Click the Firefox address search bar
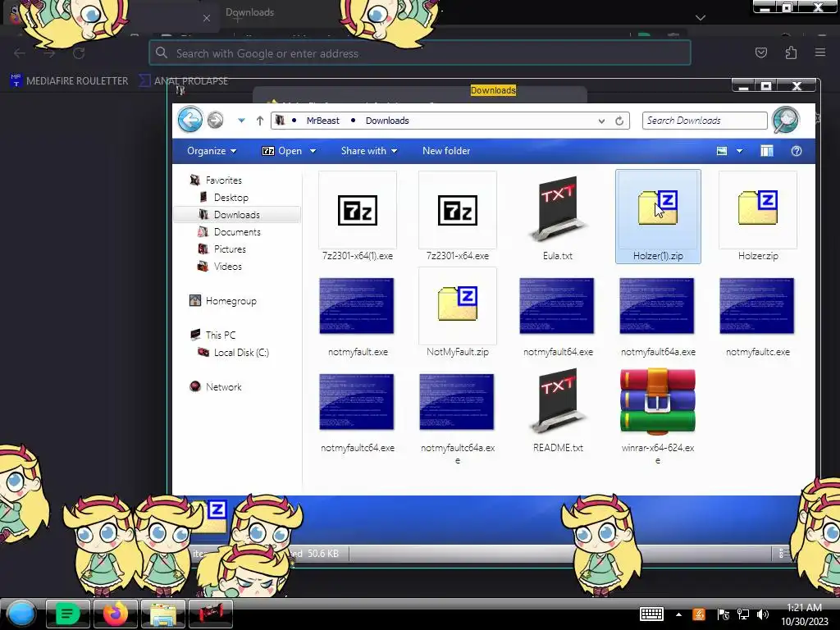Screen dimensions: 840x630 coord(420,53)
